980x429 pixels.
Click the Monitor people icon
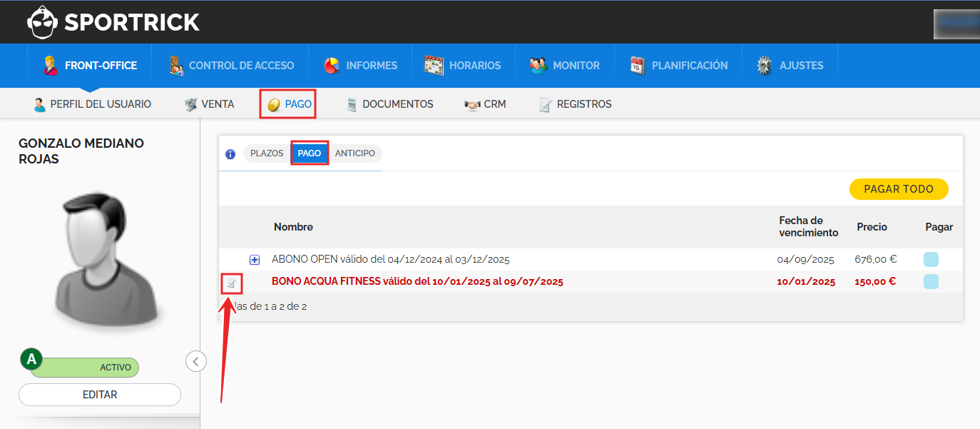pyautogui.click(x=539, y=65)
